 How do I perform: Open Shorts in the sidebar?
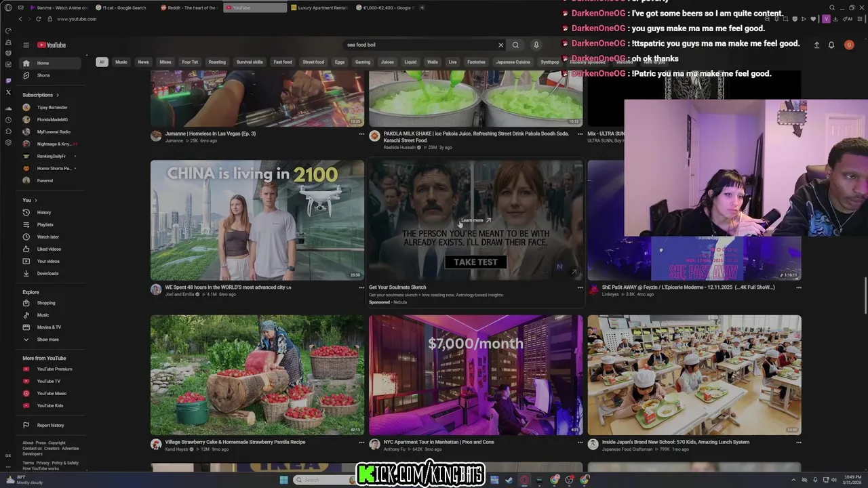click(51, 75)
